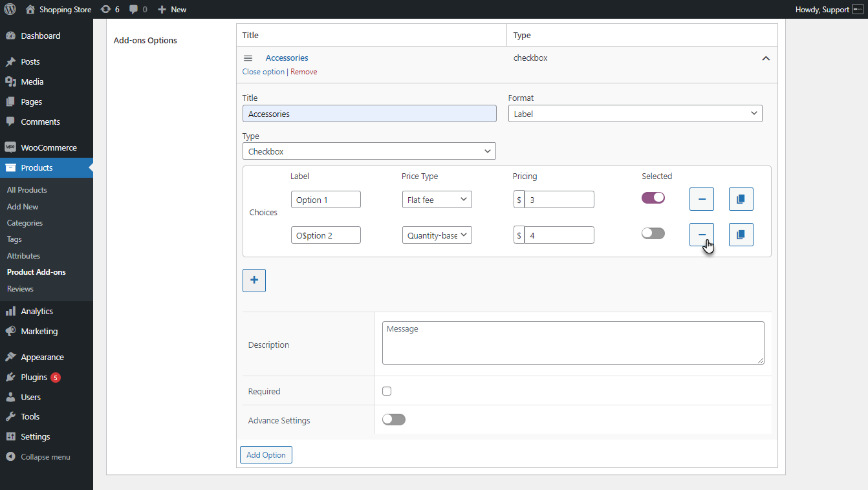Click the Title column header
The height and width of the screenshot is (490, 868).
point(250,36)
